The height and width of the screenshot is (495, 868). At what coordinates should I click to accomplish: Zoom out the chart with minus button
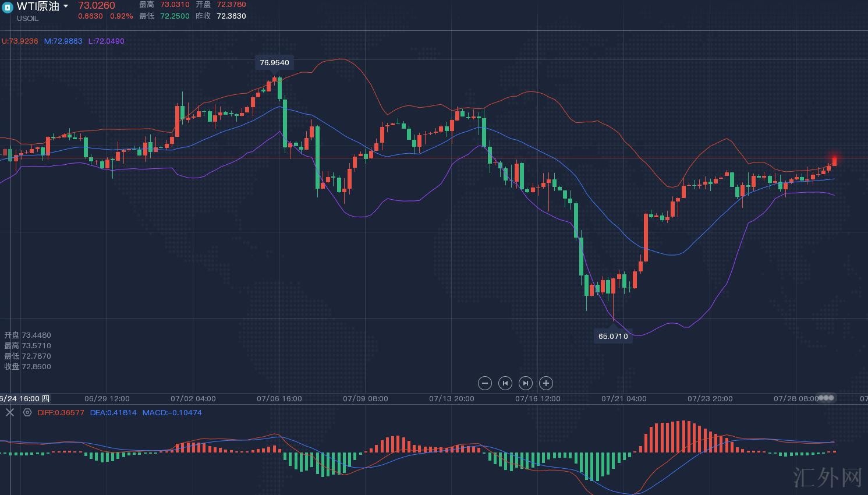coord(484,383)
